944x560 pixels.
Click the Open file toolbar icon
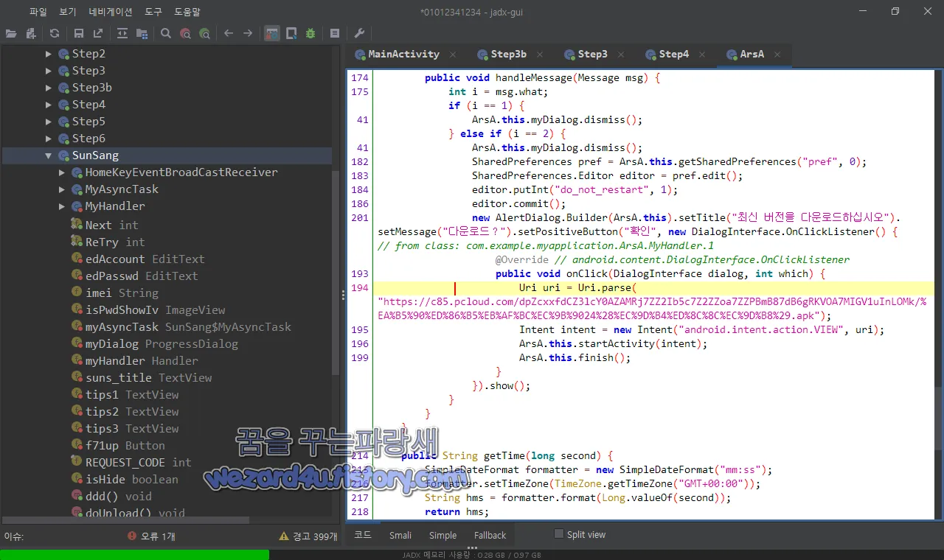pyautogui.click(x=10, y=33)
